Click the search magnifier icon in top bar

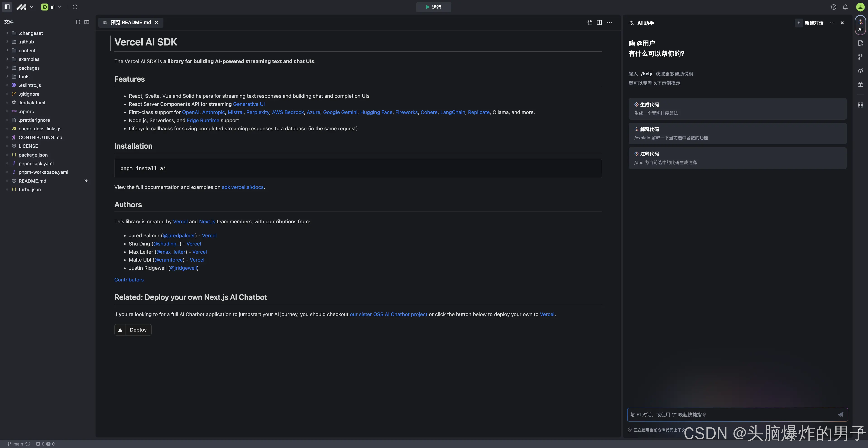tap(75, 7)
